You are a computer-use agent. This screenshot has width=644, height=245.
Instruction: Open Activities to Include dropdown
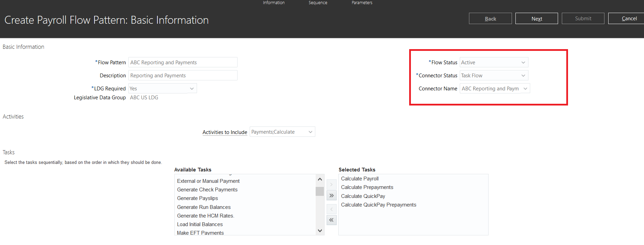click(x=310, y=132)
